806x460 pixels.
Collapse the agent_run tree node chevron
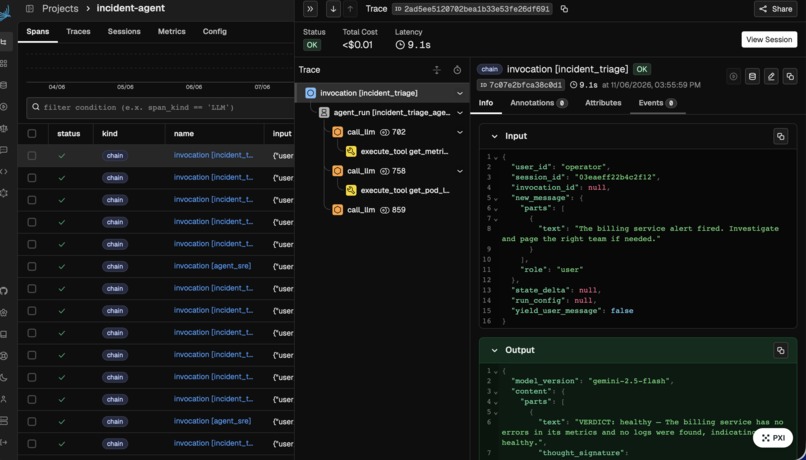[460, 113]
